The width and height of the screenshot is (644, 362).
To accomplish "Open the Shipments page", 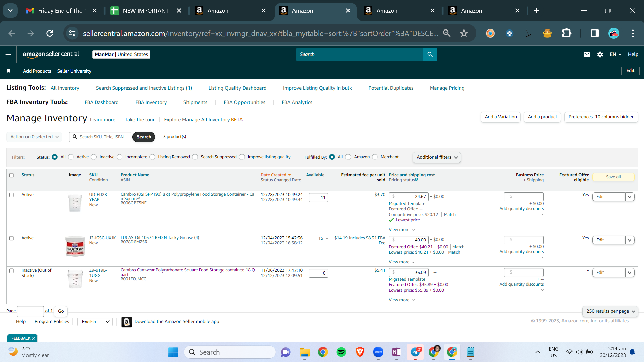I will 195,102.
